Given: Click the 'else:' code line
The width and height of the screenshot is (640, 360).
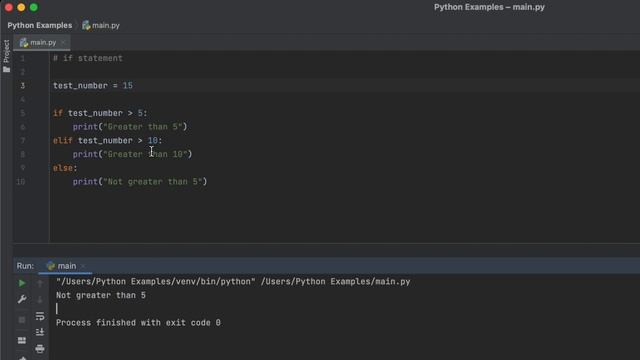Looking at the screenshot, I should click(x=65, y=168).
